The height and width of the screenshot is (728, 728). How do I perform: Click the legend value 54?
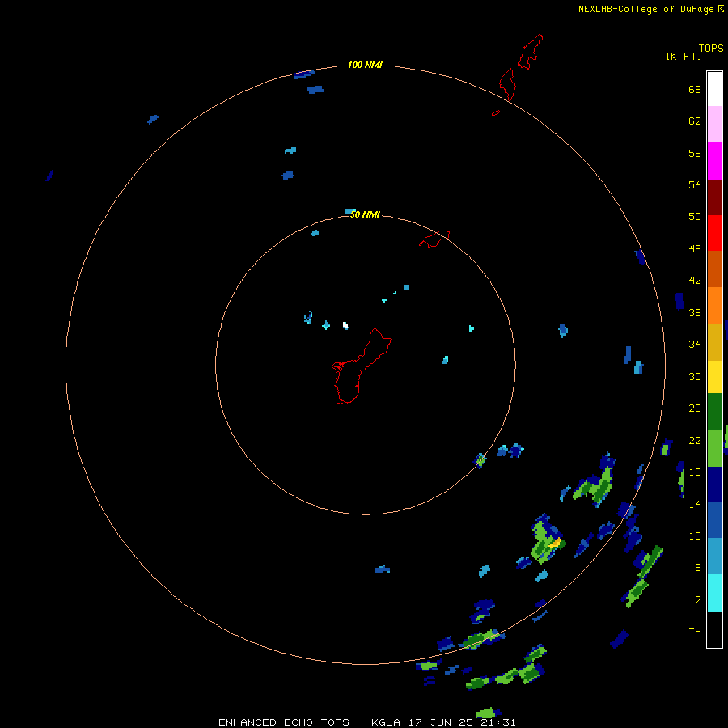[x=695, y=184]
